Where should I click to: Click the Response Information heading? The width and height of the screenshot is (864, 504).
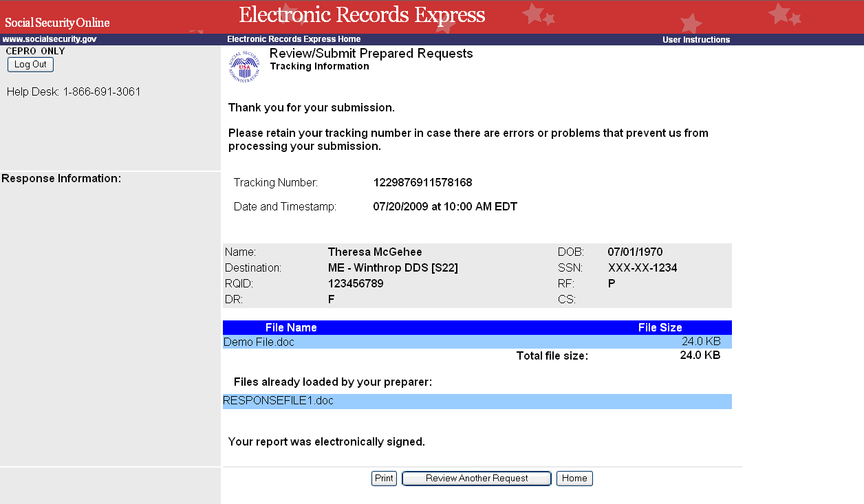[62, 179]
